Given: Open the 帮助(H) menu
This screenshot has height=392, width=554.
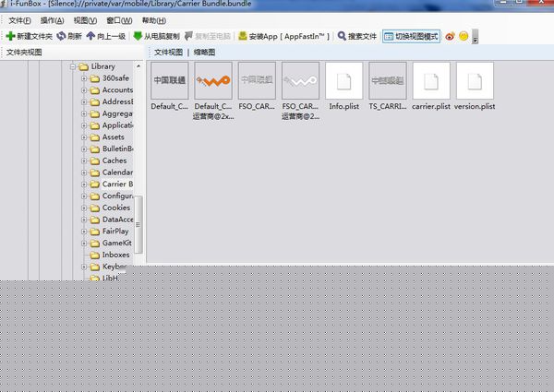Looking at the screenshot, I should coord(154,20).
